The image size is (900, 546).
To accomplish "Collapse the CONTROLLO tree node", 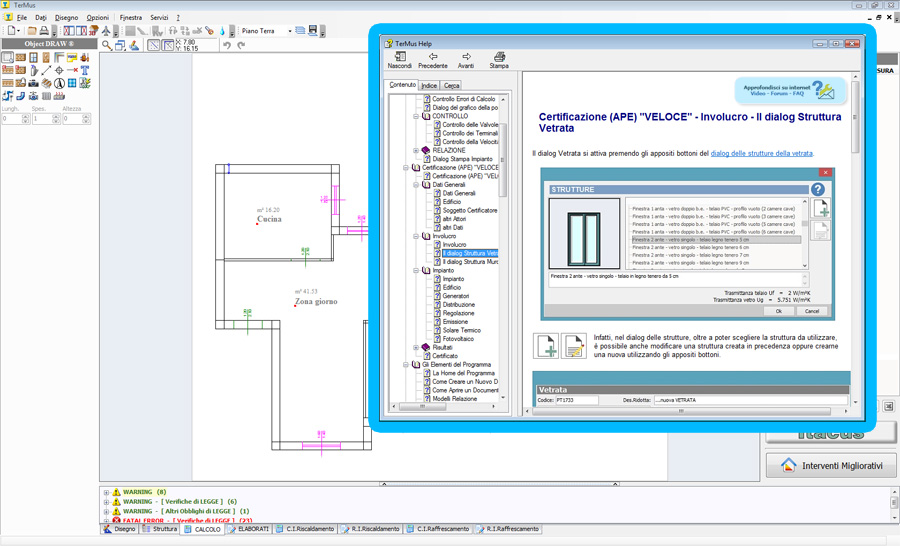I will 416,116.
